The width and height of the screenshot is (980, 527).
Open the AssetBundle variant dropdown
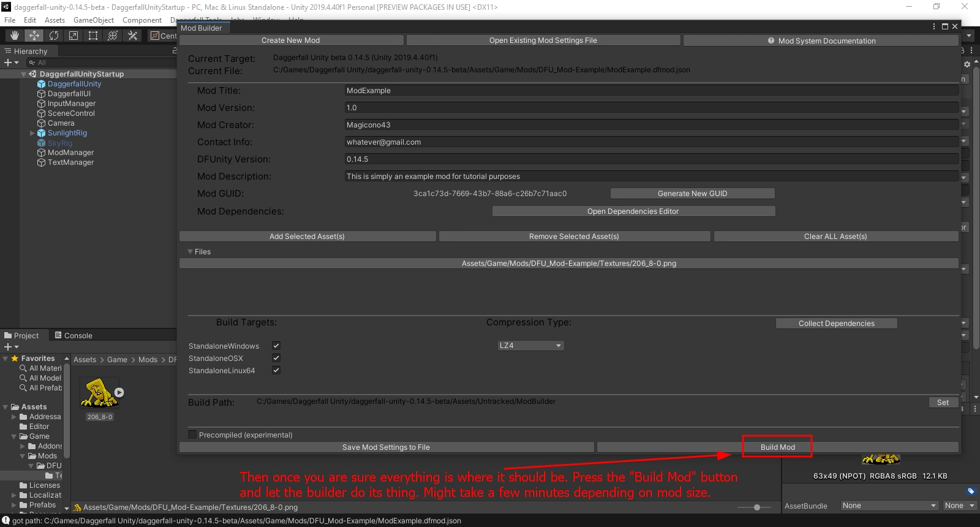tap(959, 506)
